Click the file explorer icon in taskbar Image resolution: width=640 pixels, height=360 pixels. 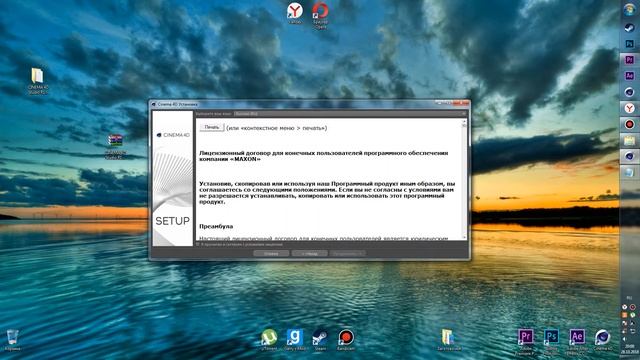tap(629, 140)
